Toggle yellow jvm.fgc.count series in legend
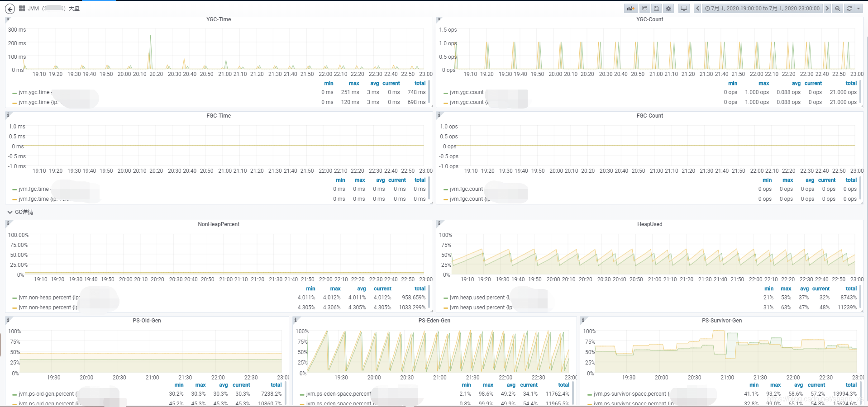Screen dimensions: 868x407 469,199
